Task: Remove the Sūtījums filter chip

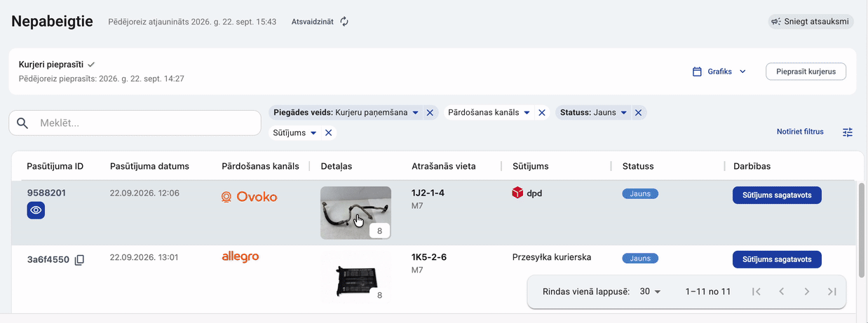Action: click(x=328, y=132)
